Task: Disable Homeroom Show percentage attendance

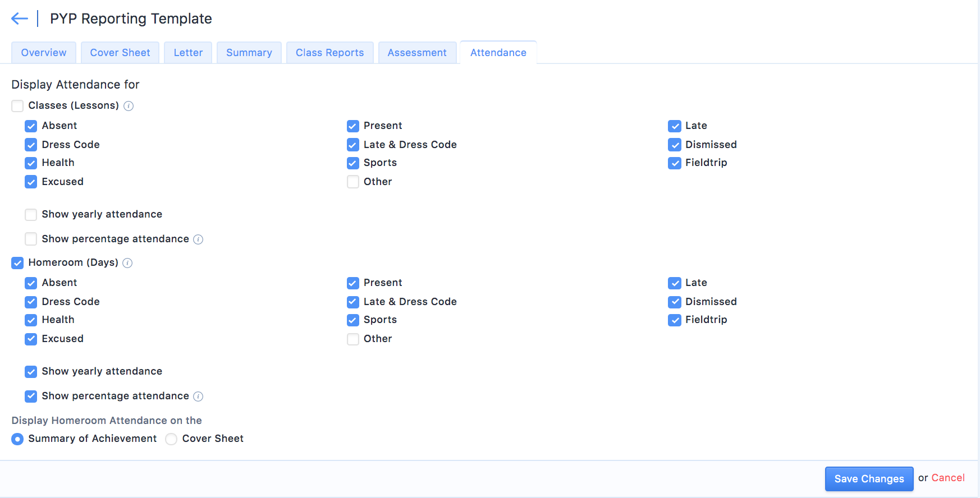Action: click(31, 396)
